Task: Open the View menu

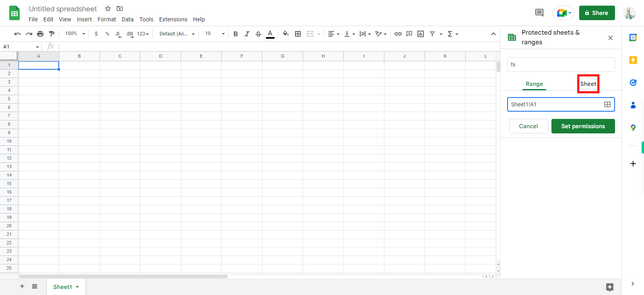Action: coord(65,19)
